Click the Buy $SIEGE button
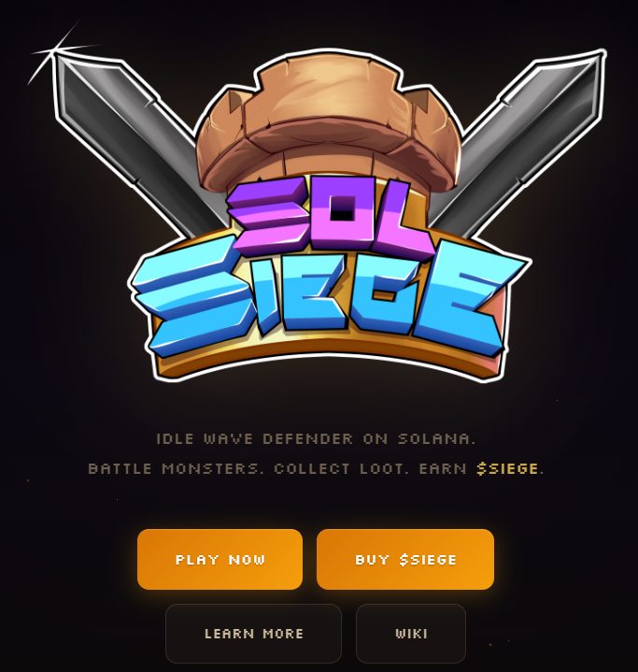 point(405,559)
